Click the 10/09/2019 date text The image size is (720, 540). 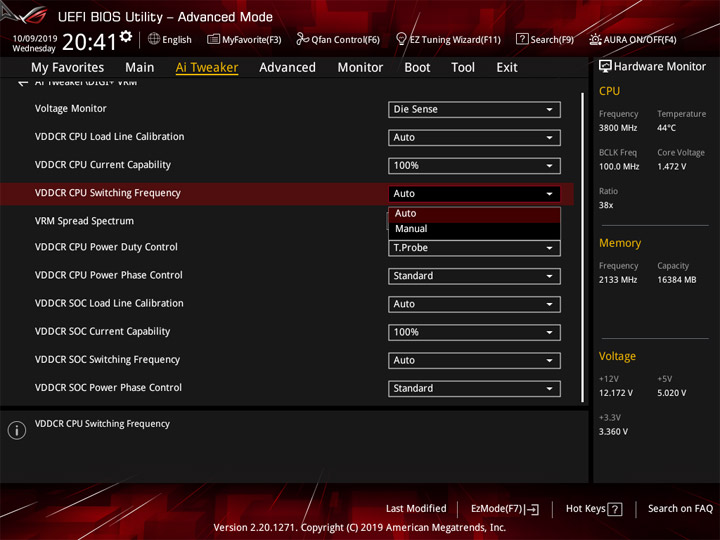[35, 38]
